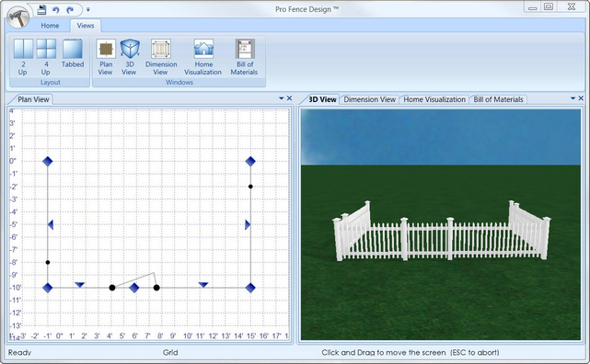
Task: Save using the quick access disk icon
Action: coord(41,10)
